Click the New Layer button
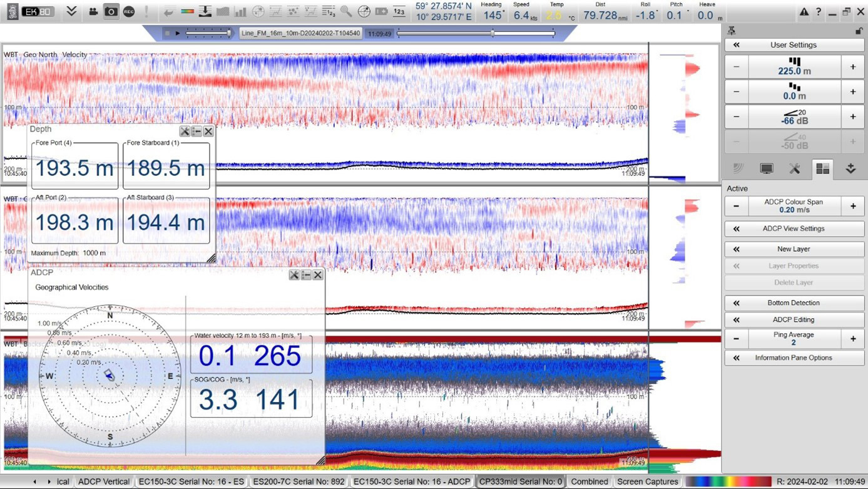The image size is (868, 489). click(794, 249)
